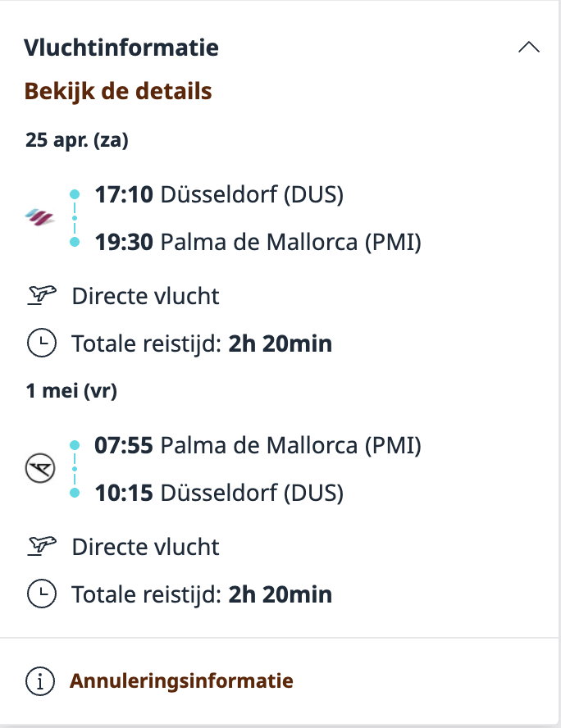Image resolution: width=561 pixels, height=728 pixels.
Task: Click the clock icon next to first Totale reistijd
Action: click(41, 343)
